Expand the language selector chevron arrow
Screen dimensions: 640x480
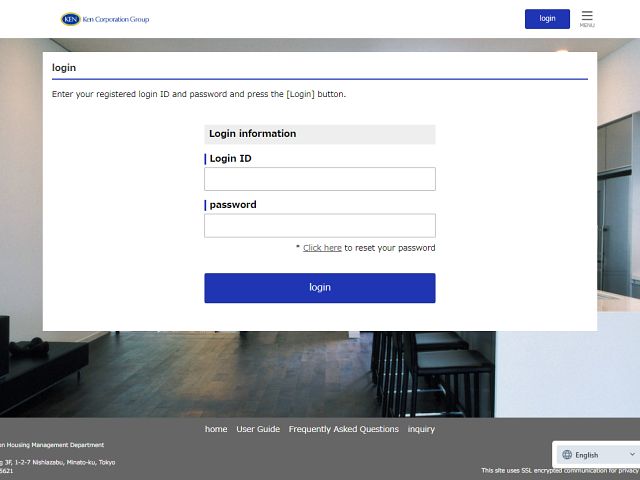(x=631, y=455)
